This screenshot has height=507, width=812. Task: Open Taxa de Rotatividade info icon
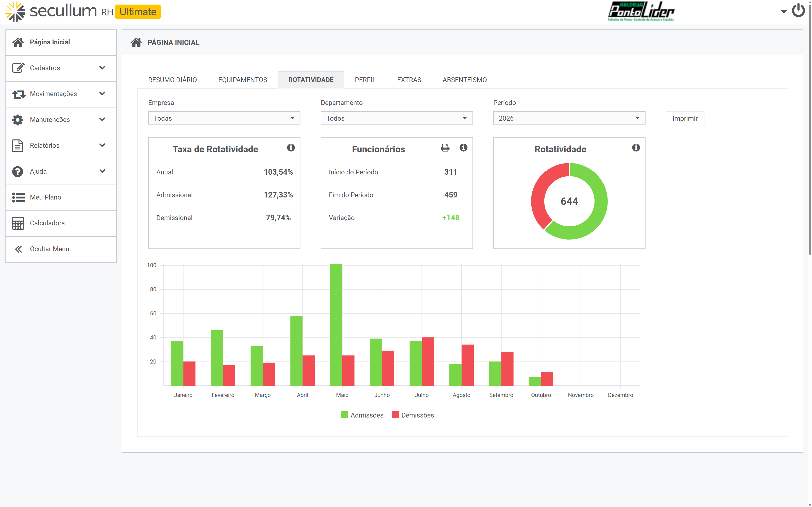(291, 148)
